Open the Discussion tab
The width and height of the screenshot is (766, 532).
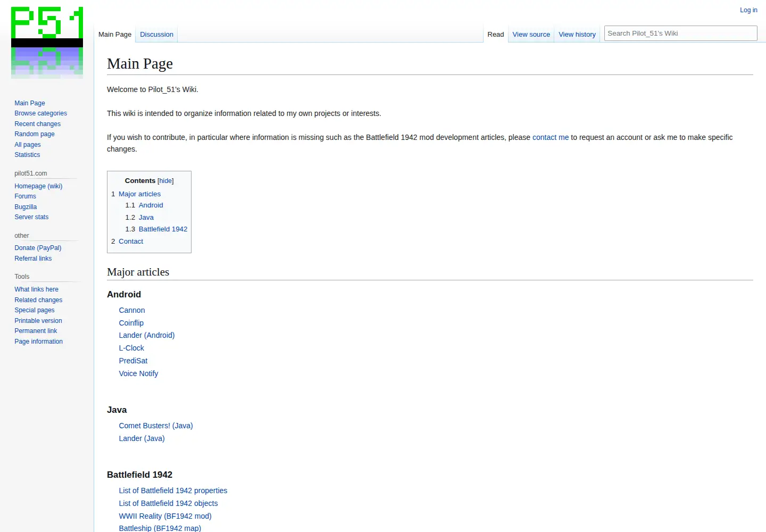156,35
